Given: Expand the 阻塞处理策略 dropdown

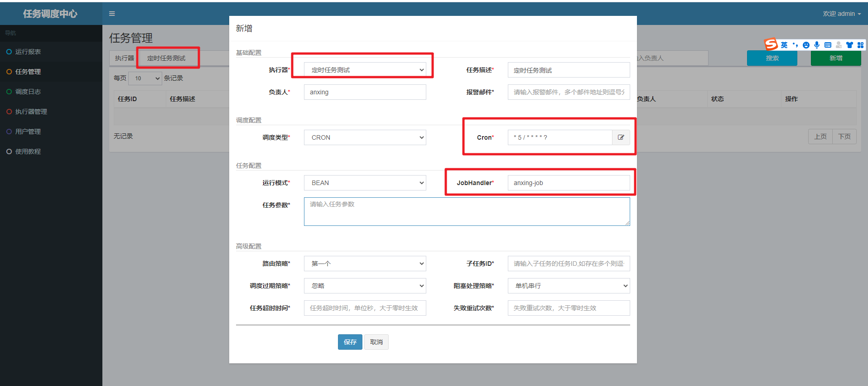Looking at the screenshot, I should 569,286.
